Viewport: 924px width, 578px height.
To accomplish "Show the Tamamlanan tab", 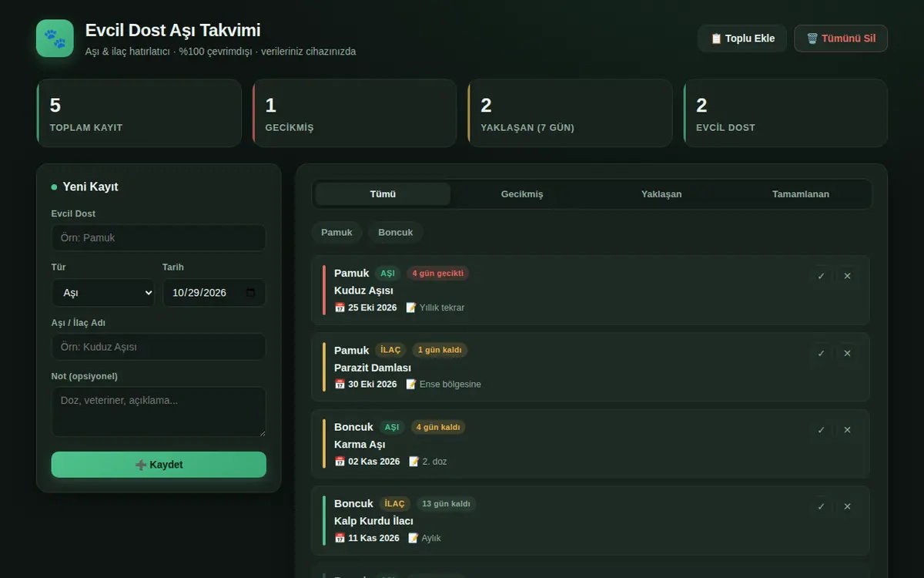I will point(801,194).
